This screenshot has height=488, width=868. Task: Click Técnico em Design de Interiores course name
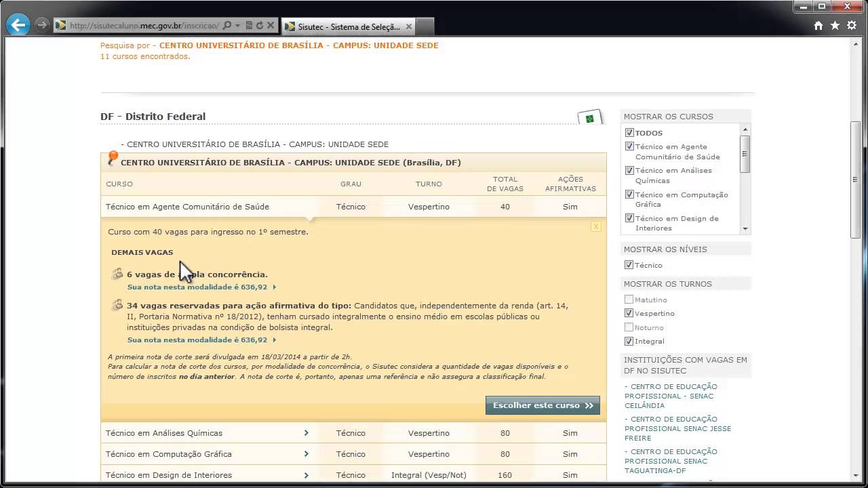tap(169, 475)
